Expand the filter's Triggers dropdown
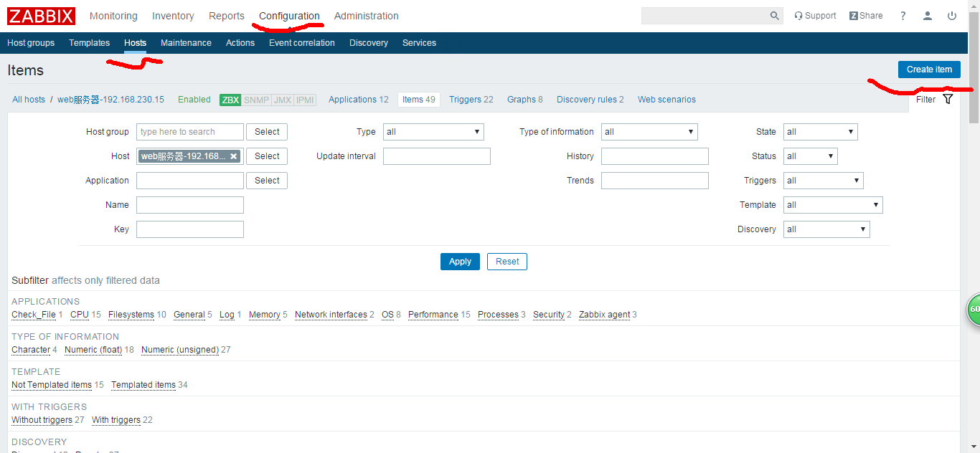Viewport: 980px width, 453px height. tap(824, 181)
